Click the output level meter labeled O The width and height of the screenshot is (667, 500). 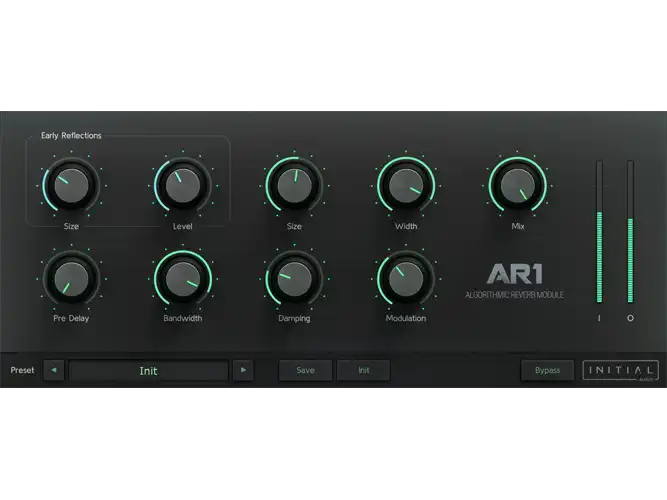[x=630, y=232]
